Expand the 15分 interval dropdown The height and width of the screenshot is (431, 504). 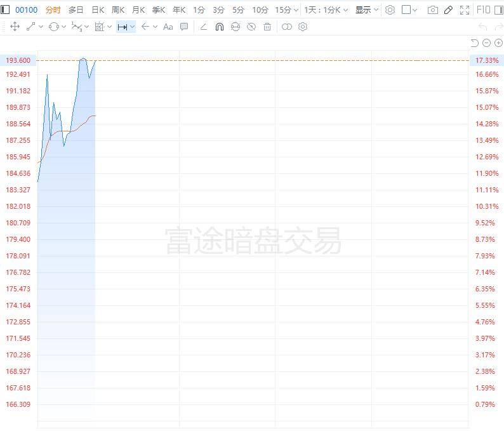click(286, 10)
